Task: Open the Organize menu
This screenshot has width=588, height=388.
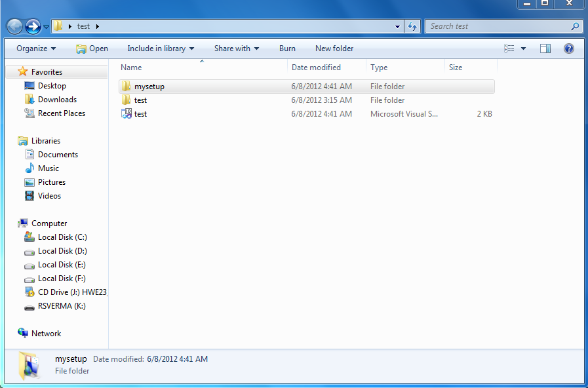Action: [36, 48]
